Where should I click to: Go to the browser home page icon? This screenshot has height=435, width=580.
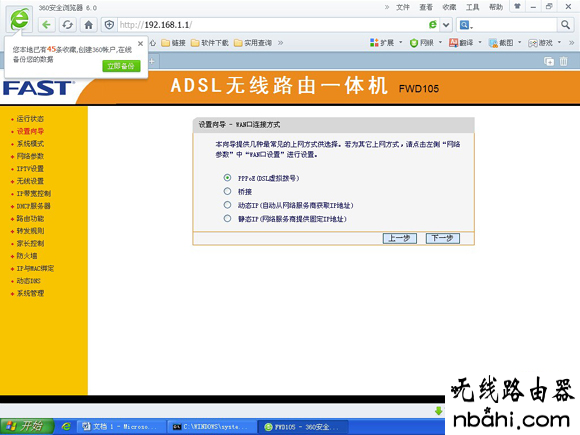click(88, 25)
